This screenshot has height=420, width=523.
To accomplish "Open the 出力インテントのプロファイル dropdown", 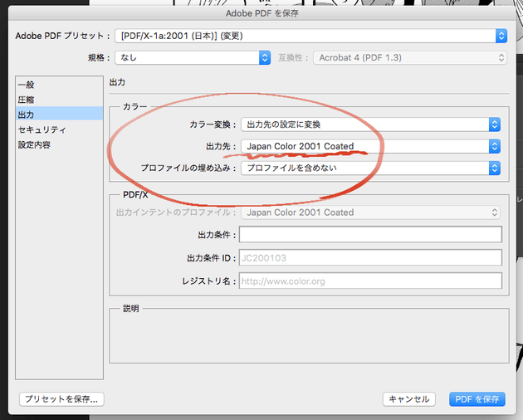I will pos(370,212).
